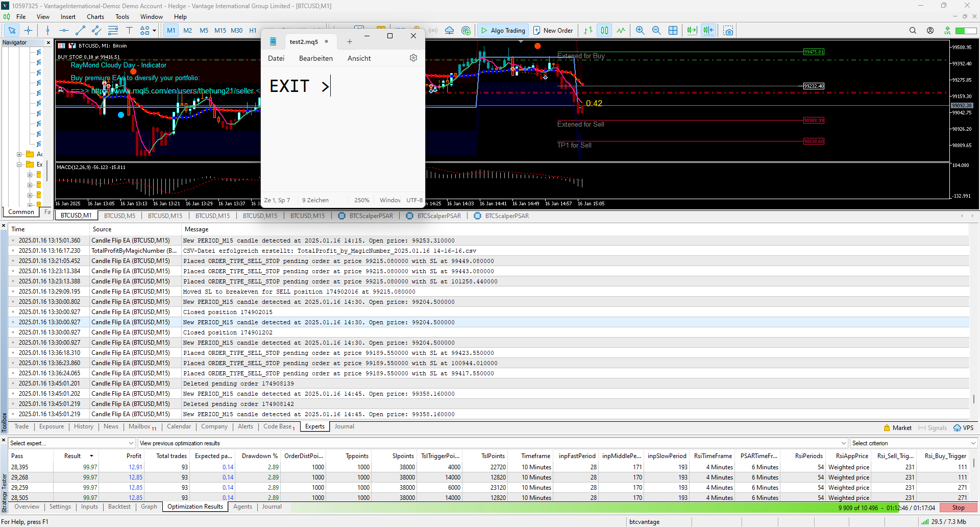Image resolution: width=980 pixels, height=527 pixels.
Task: Close the Navigator panel
Action: tap(48, 43)
